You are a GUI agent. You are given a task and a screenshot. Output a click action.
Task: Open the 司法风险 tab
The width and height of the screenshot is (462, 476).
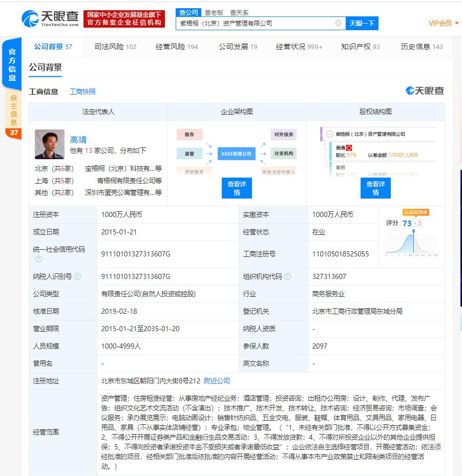pos(115,47)
